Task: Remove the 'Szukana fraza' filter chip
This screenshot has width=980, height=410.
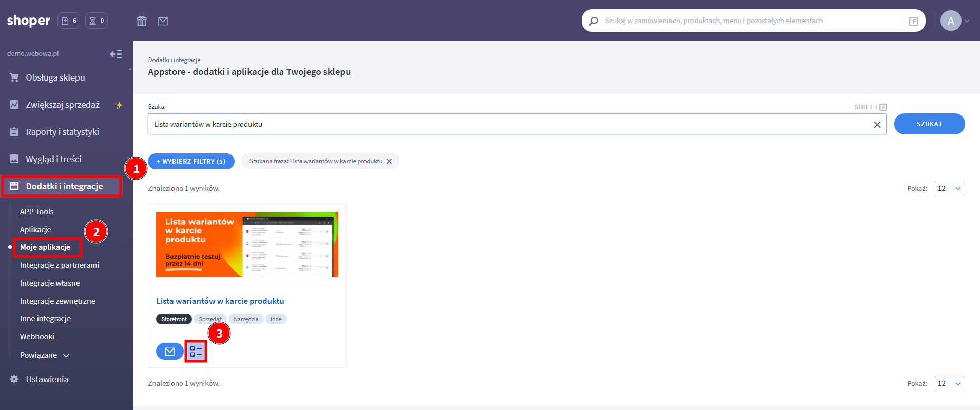Action: pyautogui.click(x=389, y=161)
